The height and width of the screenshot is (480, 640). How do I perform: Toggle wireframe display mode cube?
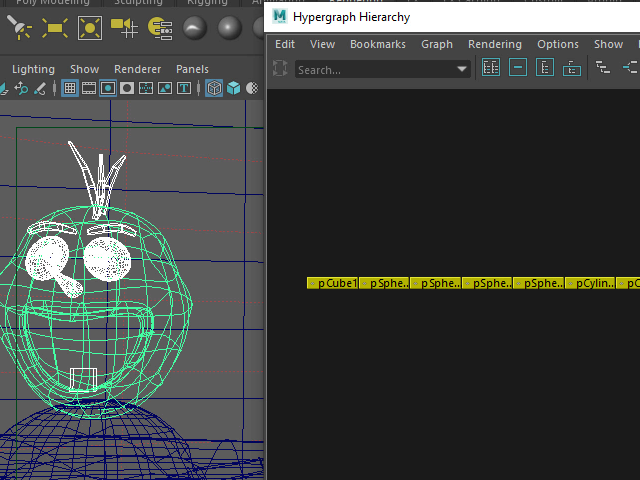tap(214, 89)
